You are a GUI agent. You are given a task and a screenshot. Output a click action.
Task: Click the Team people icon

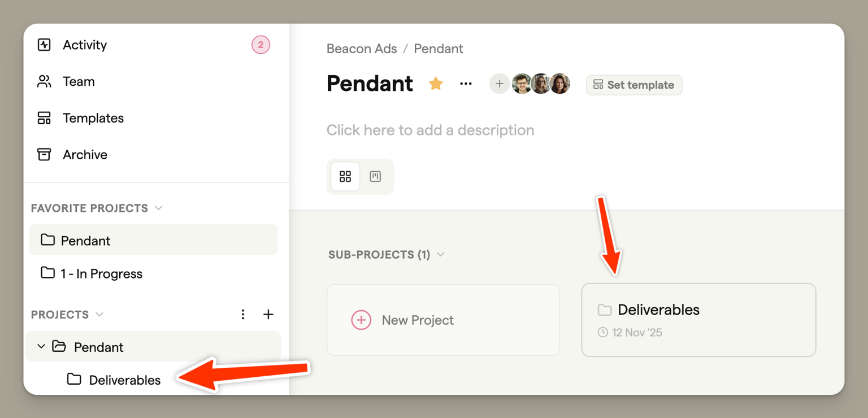click(44, 81)
